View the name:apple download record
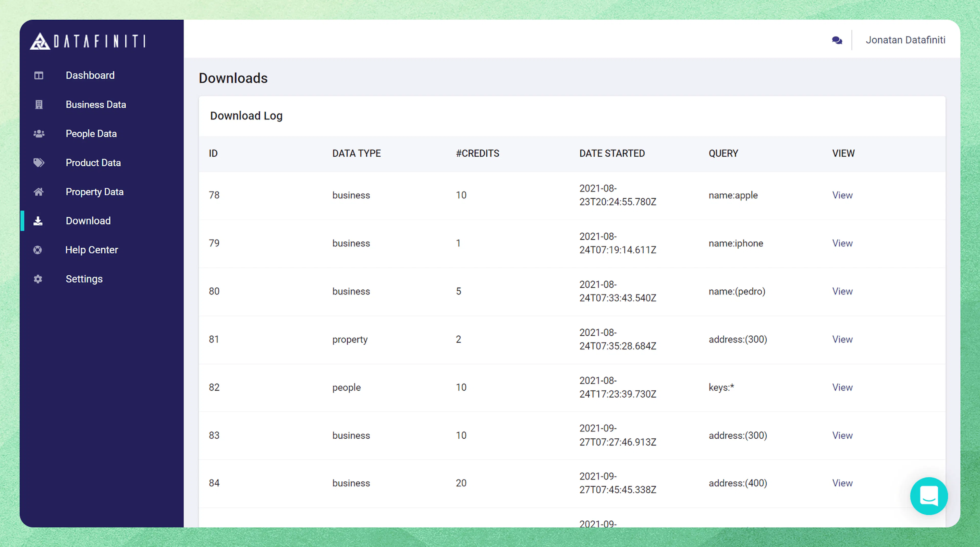 [x=842, y=195]
